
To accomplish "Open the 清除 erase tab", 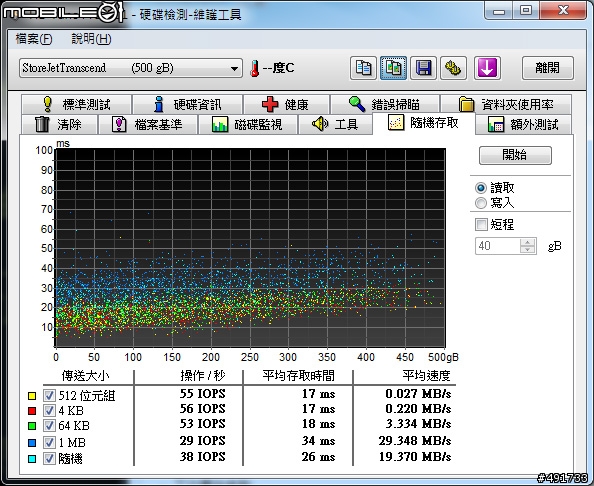I will [x=59, y=124].
